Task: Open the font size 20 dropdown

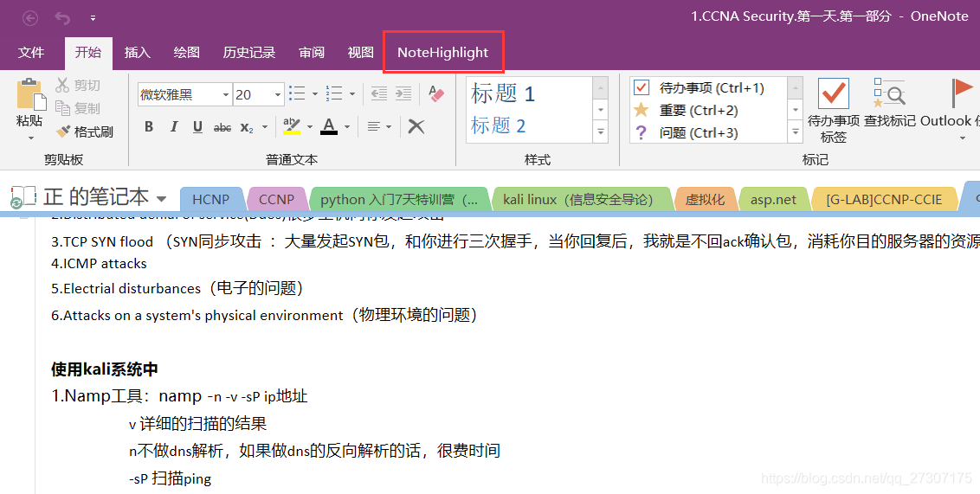Action: click(278, 95)
